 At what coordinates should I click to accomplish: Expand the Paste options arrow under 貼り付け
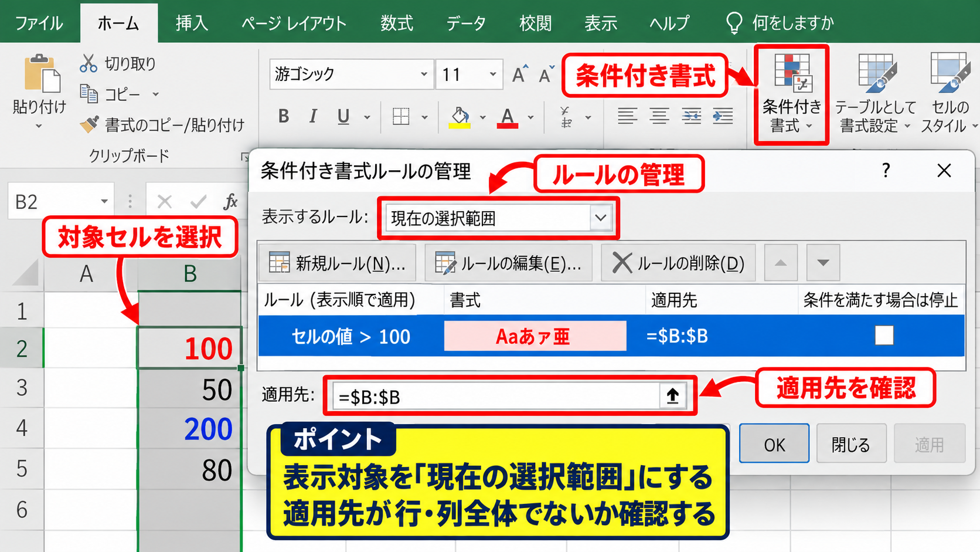pos(39,126)
